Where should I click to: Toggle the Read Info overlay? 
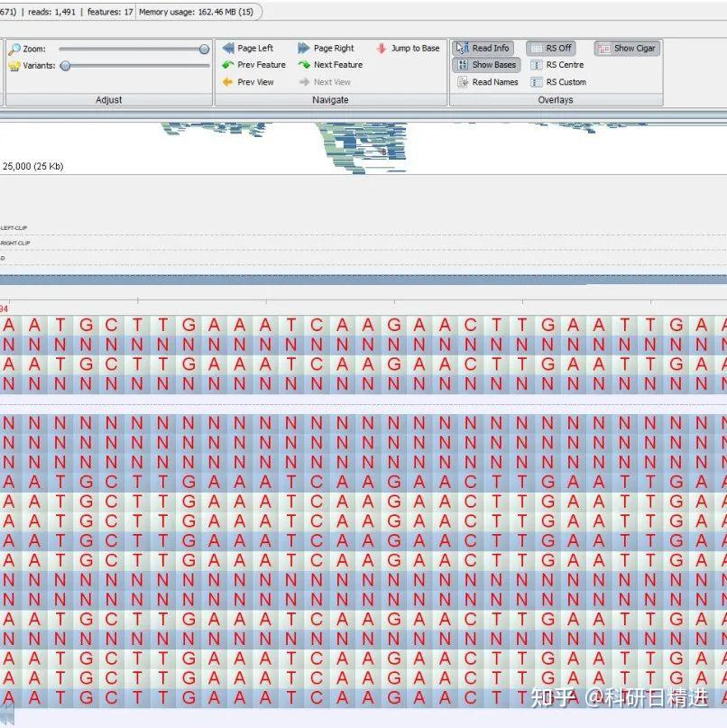tap(483, 48)
